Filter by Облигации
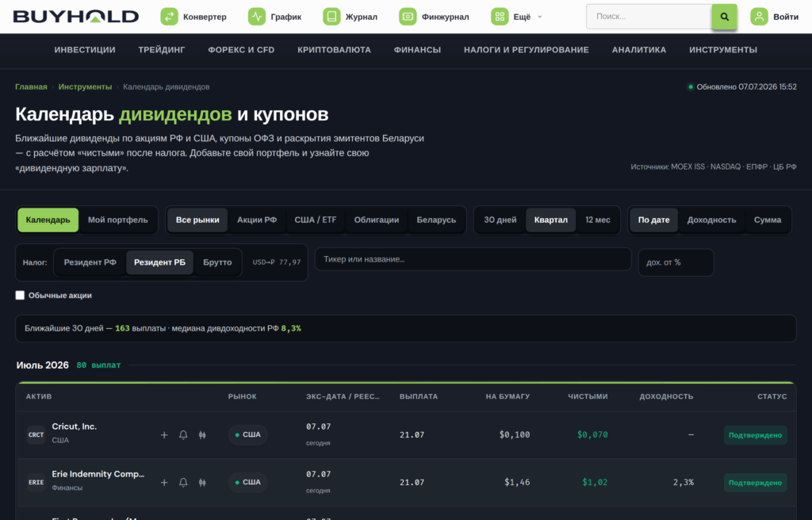Viewport: 812px width, 520px height. coord(377,220)
